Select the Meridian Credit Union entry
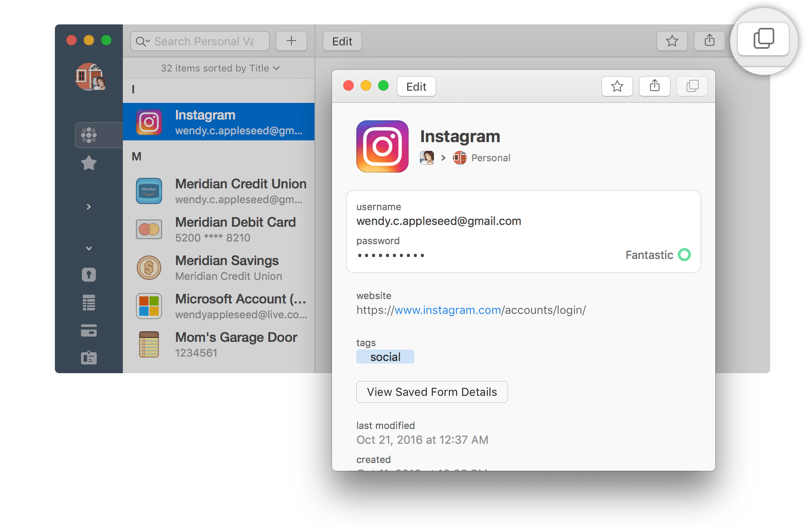Screen dimensions: 812x531 click(x=219, y=191)
